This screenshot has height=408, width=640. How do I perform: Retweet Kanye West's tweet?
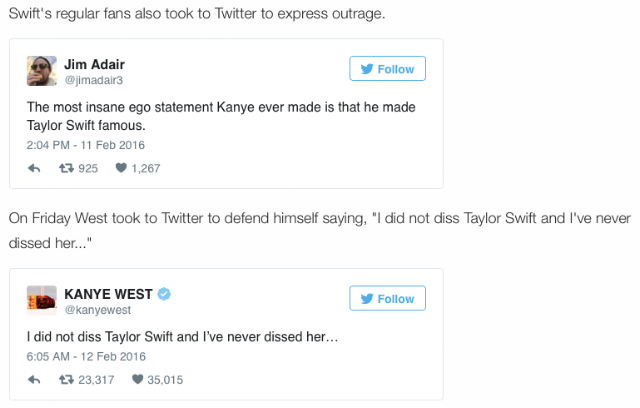66,380
